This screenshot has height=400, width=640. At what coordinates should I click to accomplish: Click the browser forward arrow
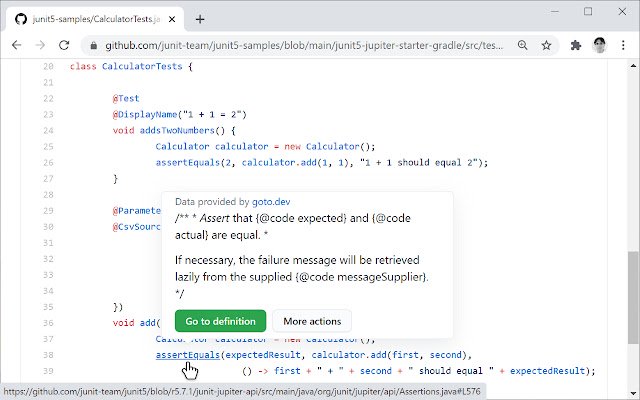click(40, 45)
